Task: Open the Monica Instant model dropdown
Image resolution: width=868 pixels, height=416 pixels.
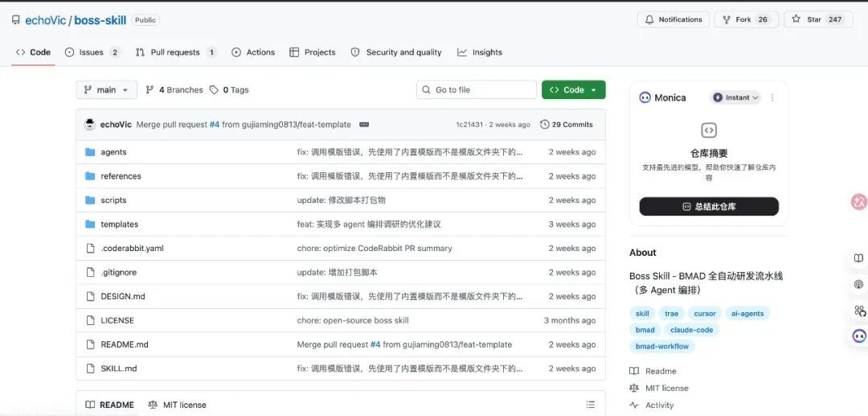Action: (x=735, y=97)
